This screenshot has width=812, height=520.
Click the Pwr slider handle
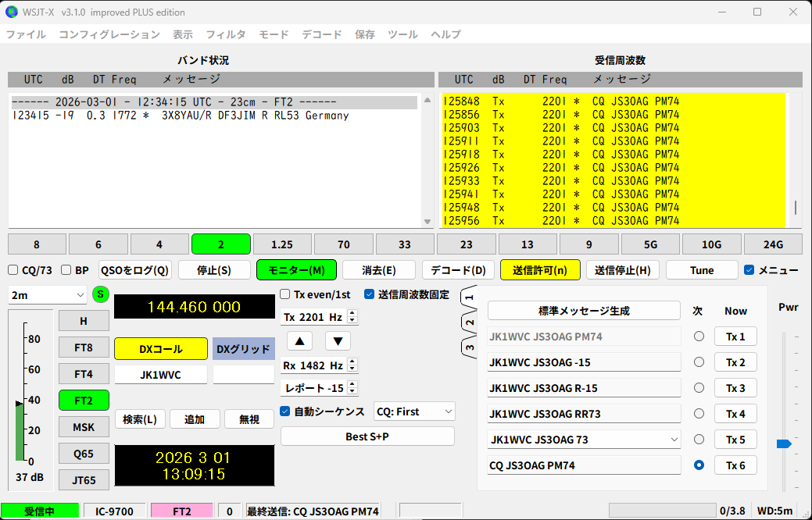784,443
